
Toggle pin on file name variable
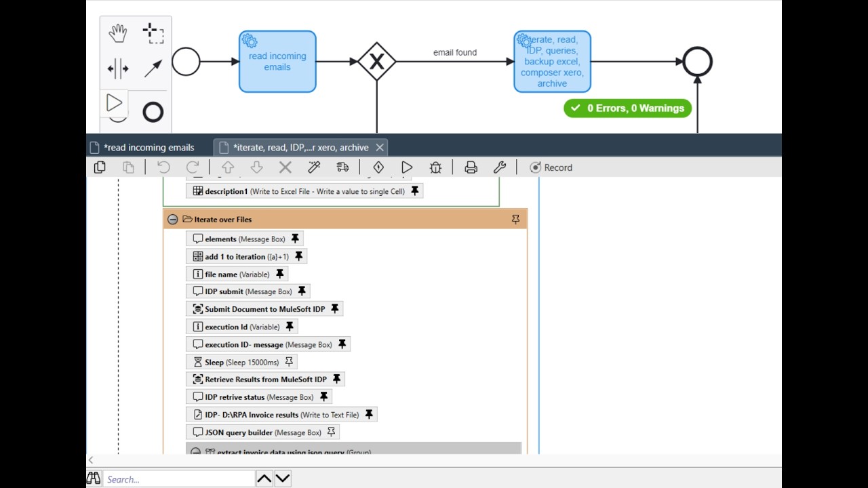(279, 274)
